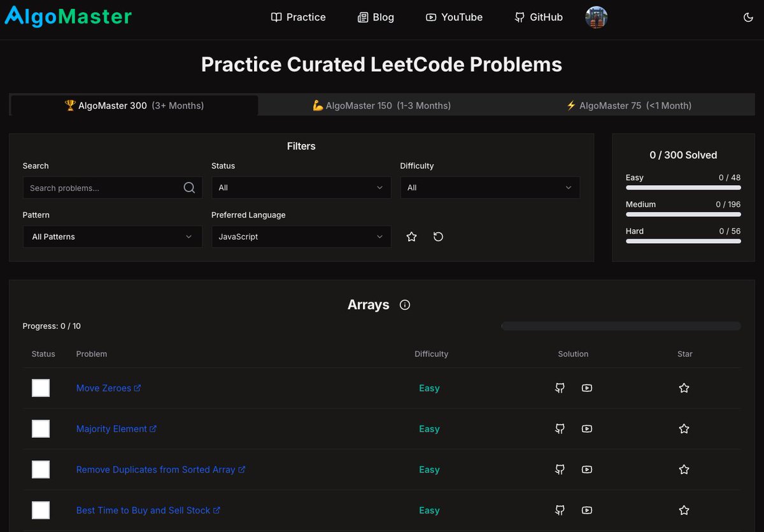Star the Majority Element problem

pyautogui.click(x=684, y=429)
